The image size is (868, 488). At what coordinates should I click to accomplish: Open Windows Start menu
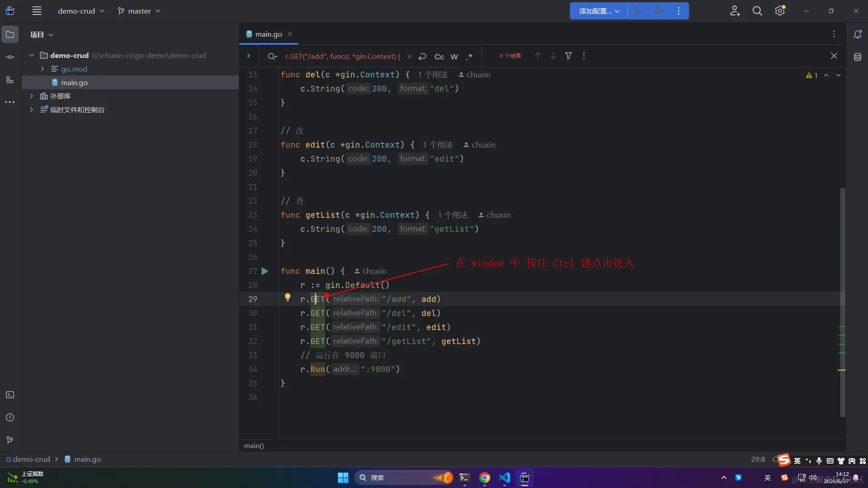pos(343,478)
